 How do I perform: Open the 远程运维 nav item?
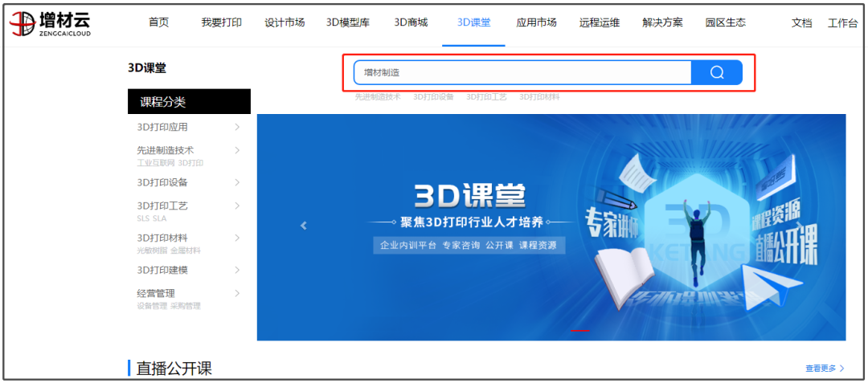pos(600,22)
